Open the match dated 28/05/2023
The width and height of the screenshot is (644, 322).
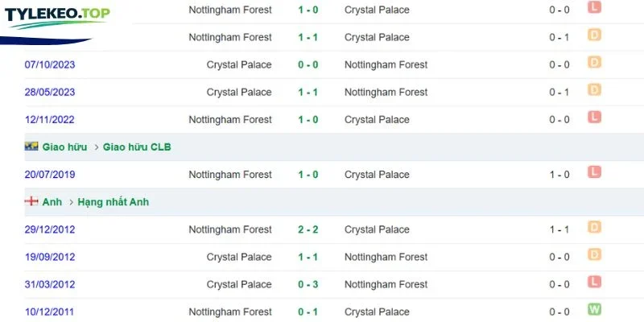click(50, 93)
